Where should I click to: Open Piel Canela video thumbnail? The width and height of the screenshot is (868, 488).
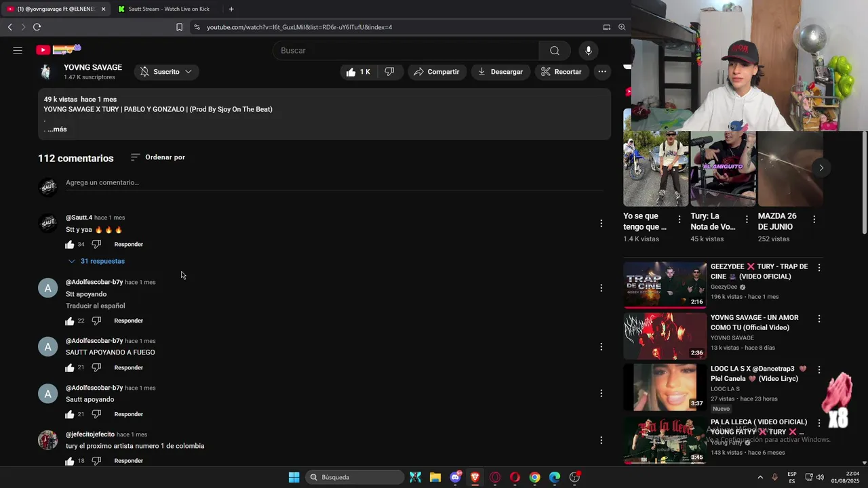tap(665, 387)
